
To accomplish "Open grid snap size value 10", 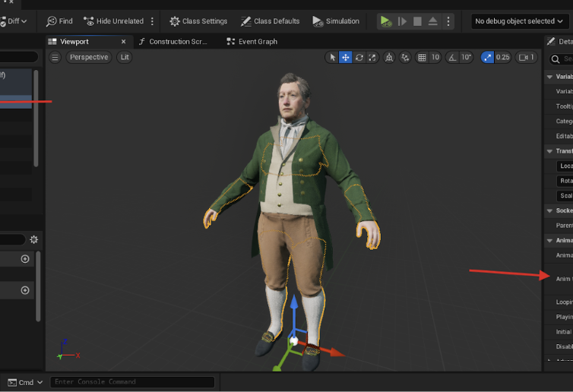I will (x=435, y=58).
